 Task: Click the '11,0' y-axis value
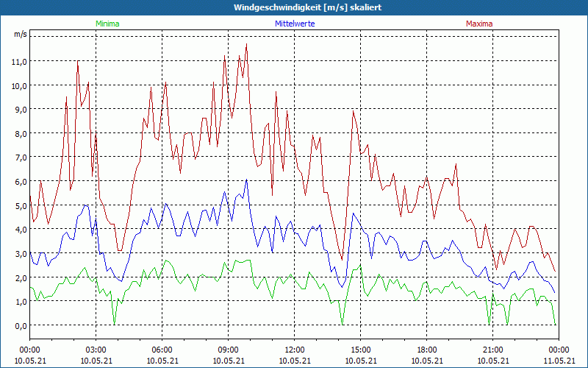pyautogui.click(x=20, y=62)
